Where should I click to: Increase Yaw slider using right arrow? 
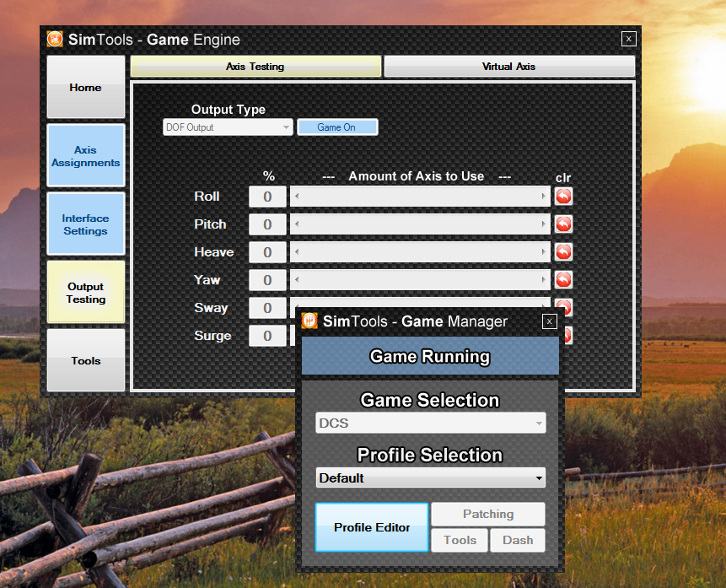pyautogui.click(x=544, y=280)
